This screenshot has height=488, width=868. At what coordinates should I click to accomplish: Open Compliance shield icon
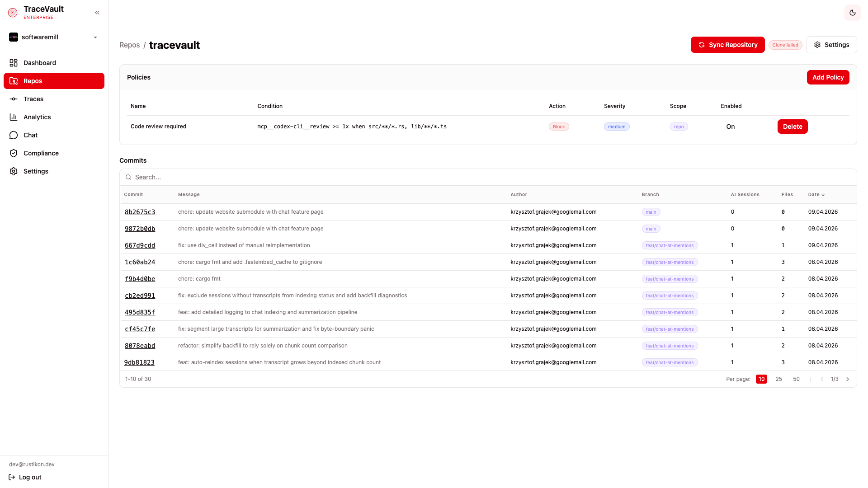click(x=14, y=153)
